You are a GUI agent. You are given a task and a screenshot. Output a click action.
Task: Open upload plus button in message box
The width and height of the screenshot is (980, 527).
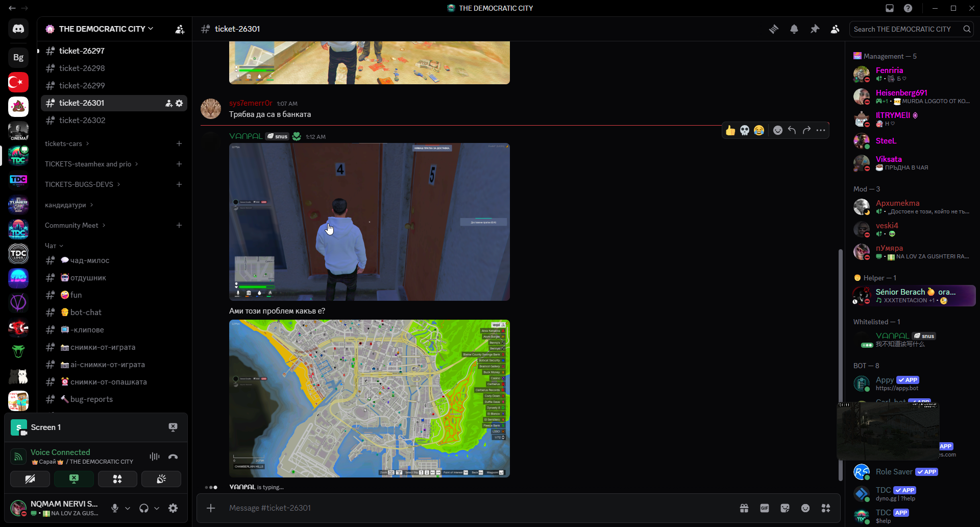coord(211,508)
